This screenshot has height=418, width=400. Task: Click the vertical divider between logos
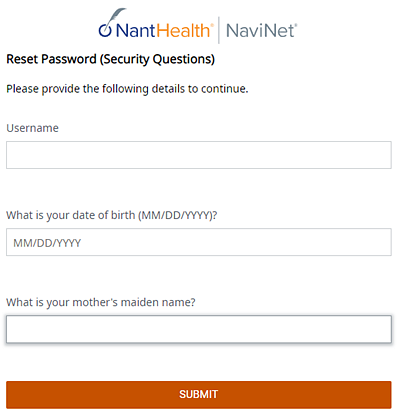pos(219,30)
